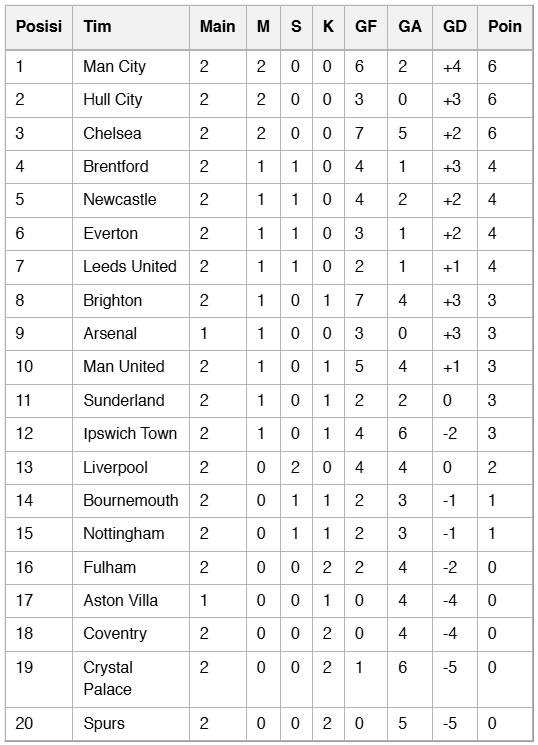Click on Chelsea in the table
The width and height of the screenshot is (538, 745).
pos(112,133)
